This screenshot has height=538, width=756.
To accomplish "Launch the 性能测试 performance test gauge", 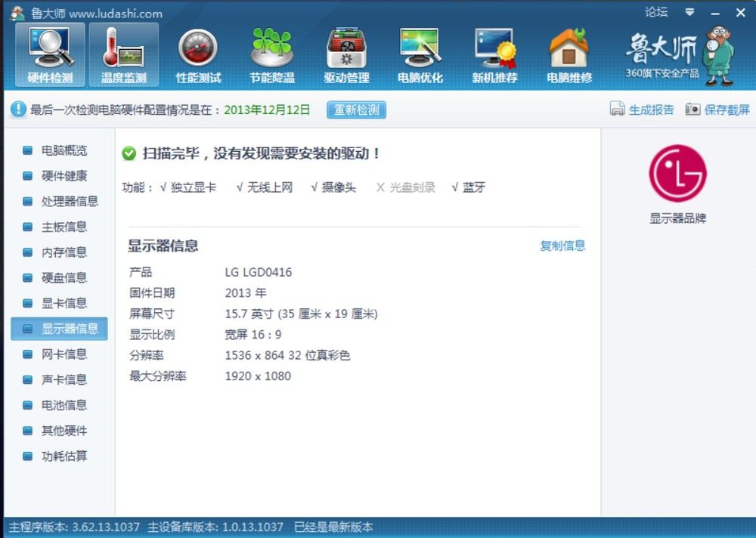I will point(198,55).
